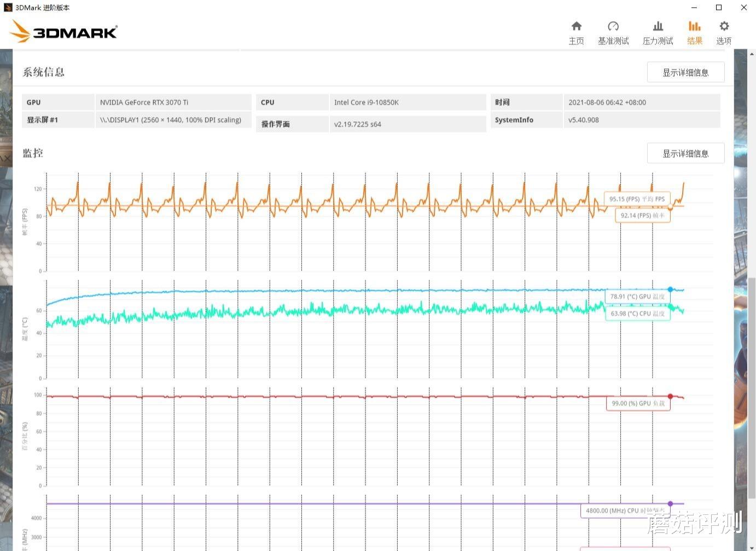756x551 pixels.
Task: Click the 3DMARK logo
Action: [x=63, y=32]
